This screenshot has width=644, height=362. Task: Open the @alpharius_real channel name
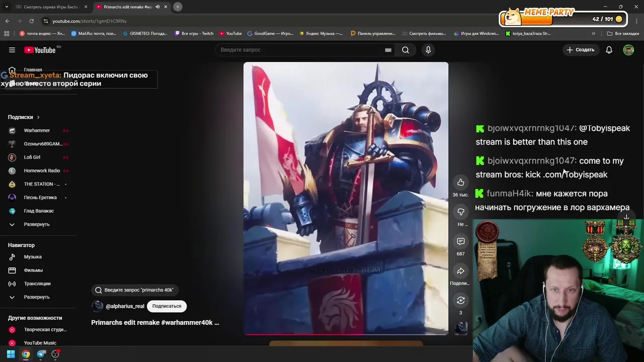125,306
